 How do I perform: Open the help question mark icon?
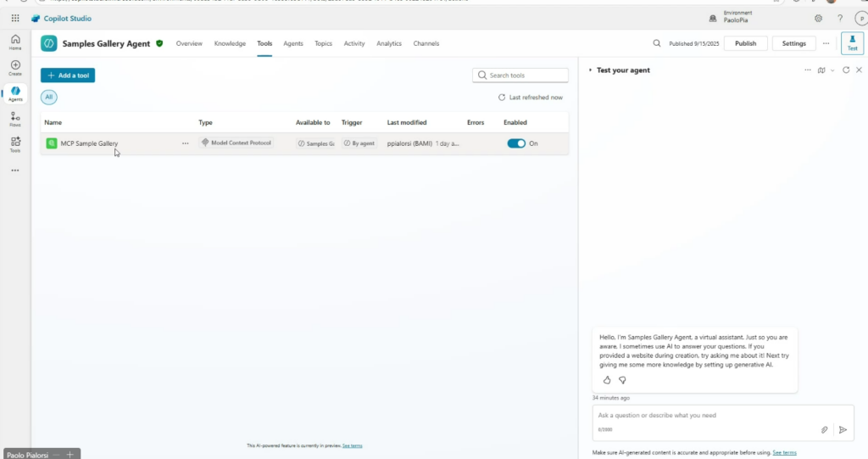pyautogui.click(x=840, y=19)
